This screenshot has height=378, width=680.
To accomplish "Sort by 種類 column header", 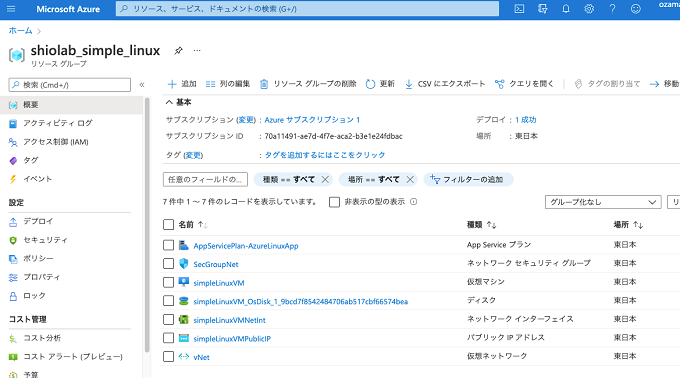I will [x=481, y=225].
